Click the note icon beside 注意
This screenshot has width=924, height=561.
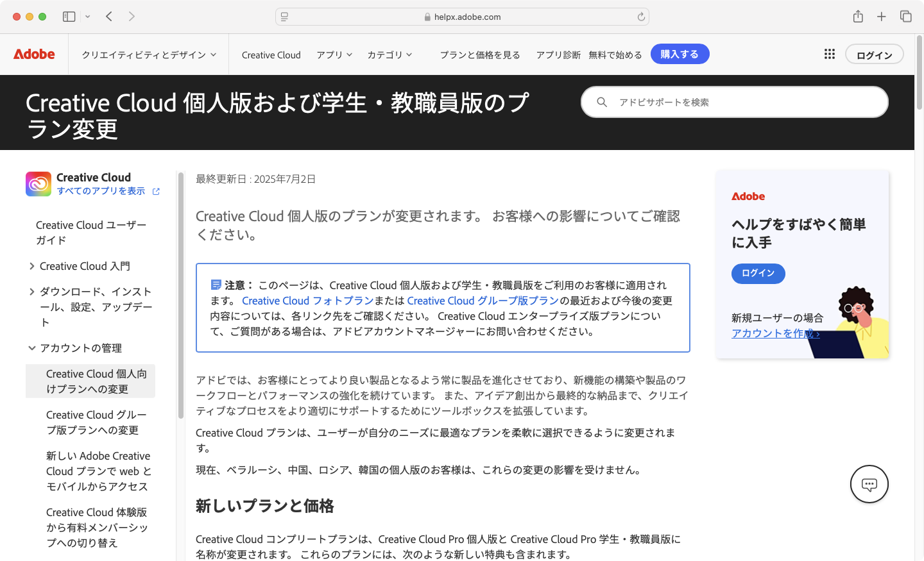(x=216, y=285)
